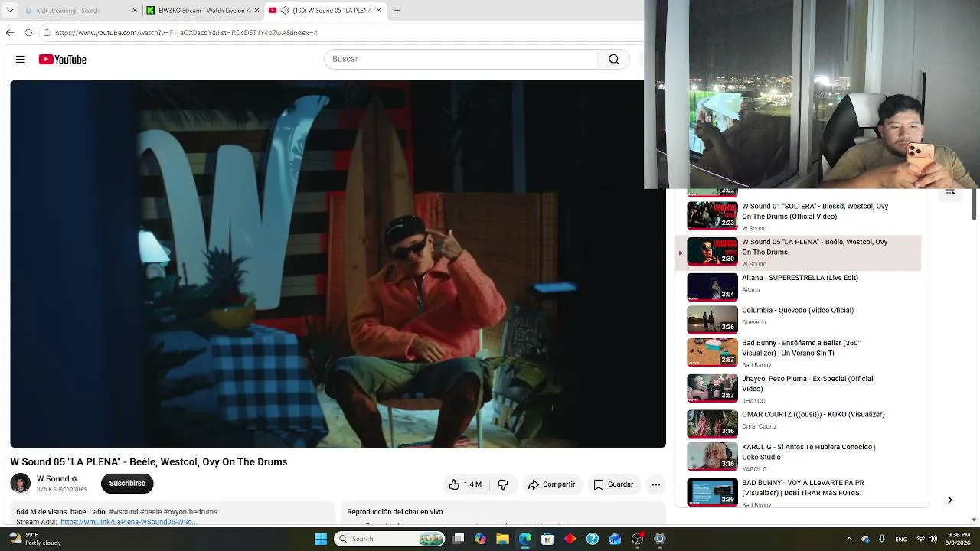Open the tab search dropdown arrow
Screen dimensions: 980x551
(10, 11)
